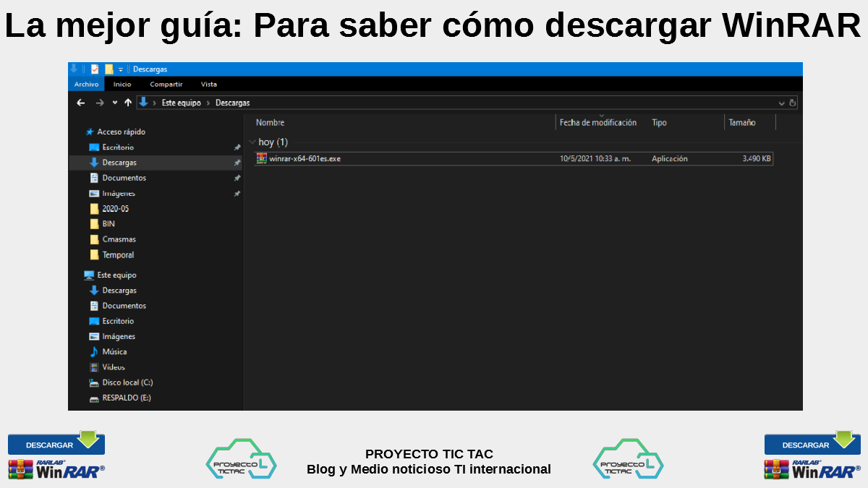
Task: Select Disco local (C:) drive
Action: click(127, 382)
